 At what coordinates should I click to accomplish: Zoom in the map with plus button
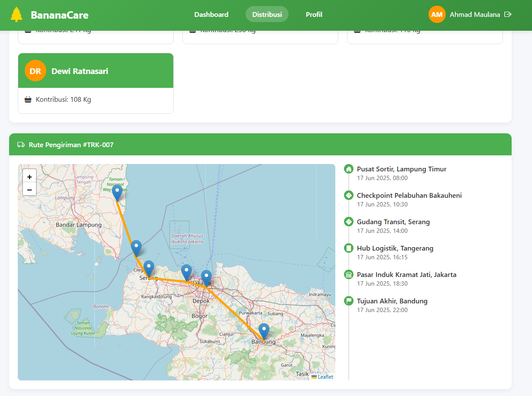(29, 177)
